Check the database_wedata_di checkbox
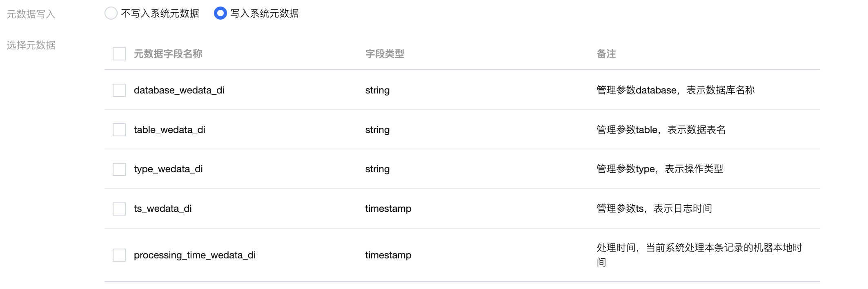The image size is (868, 289). tap(119, 90)
